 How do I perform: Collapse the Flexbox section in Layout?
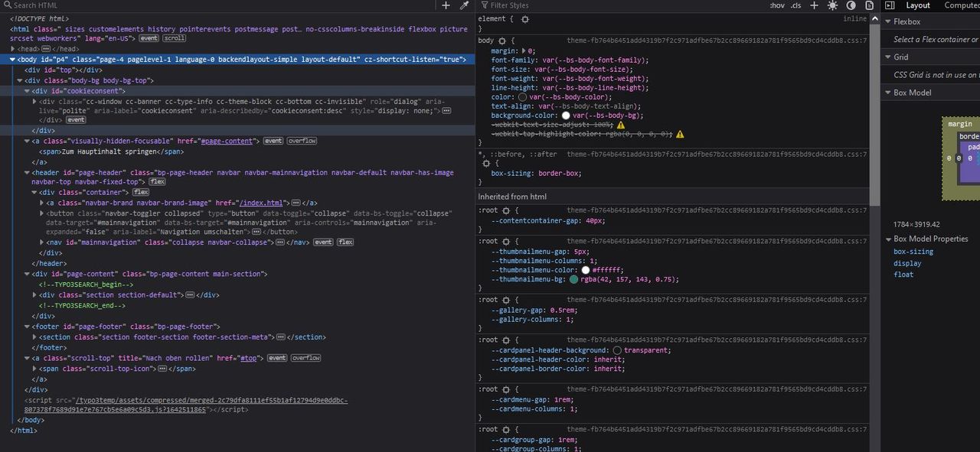pos(887,22)
